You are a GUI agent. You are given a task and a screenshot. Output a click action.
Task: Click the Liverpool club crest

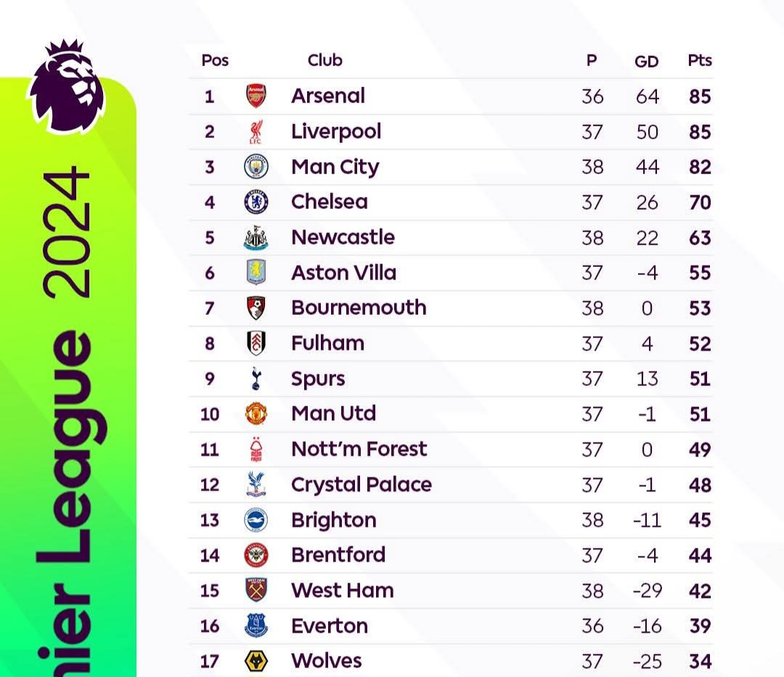tap(256, 131)
